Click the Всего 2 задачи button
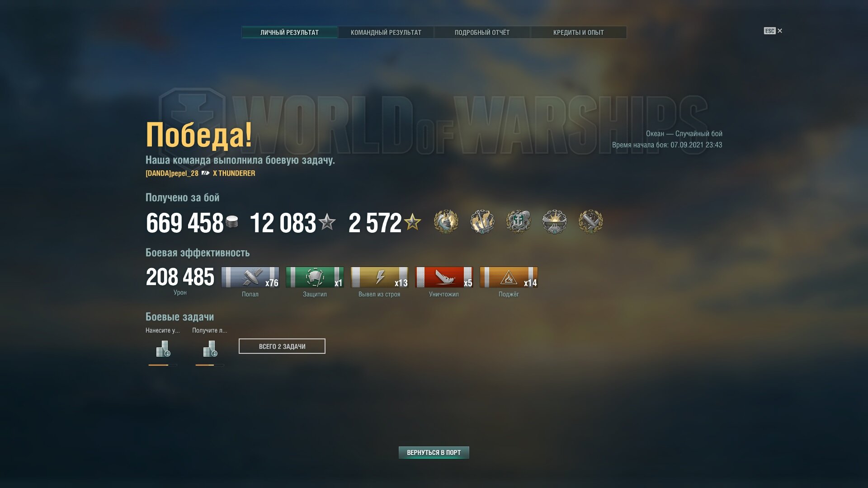The width and height of the screenshot is (868, 488). [x=282, y=346]
